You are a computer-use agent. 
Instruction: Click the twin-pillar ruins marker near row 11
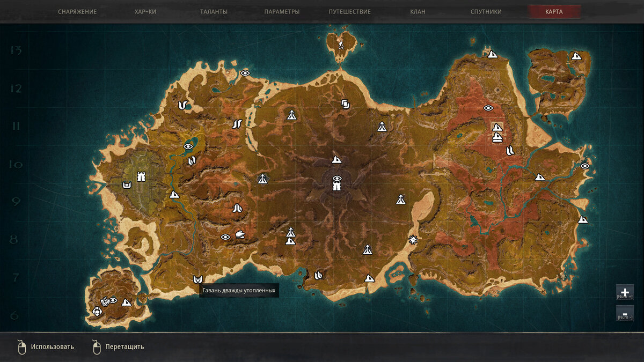[237, 124]
